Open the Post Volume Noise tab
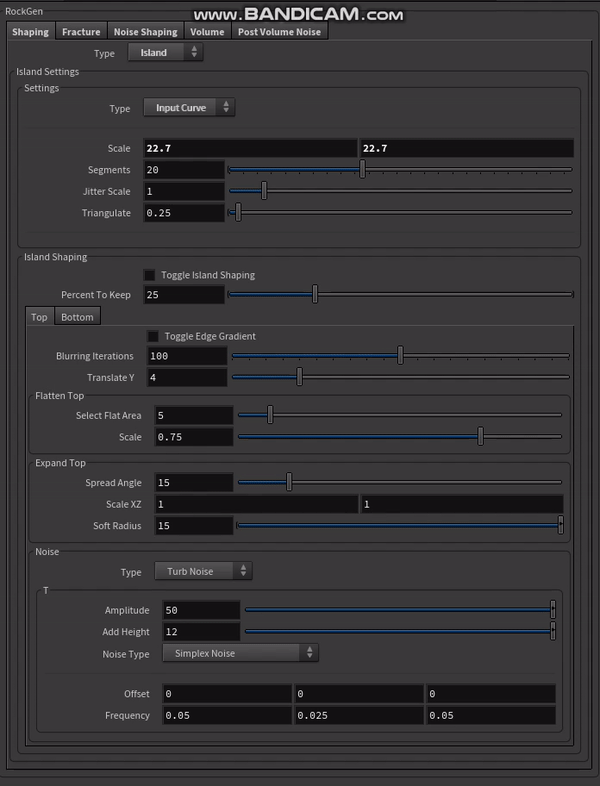The height and width of the screenshot is (786, 600). click(281, 32)
